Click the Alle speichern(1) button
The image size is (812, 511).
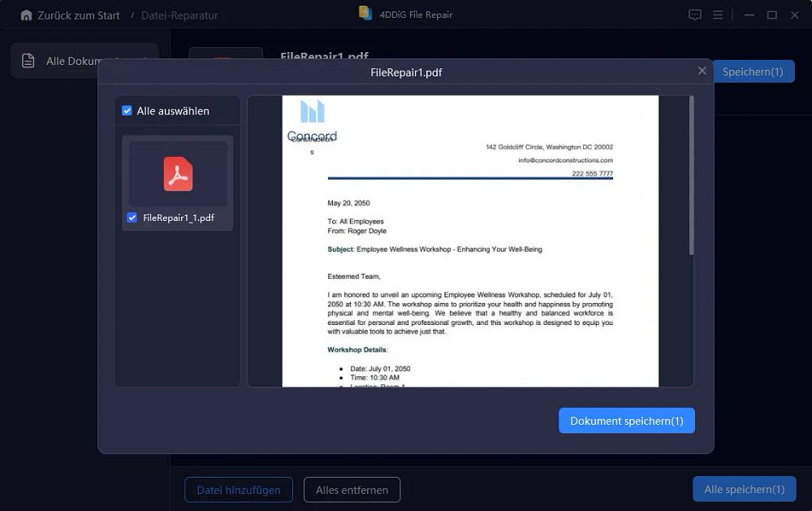(744, 489)
